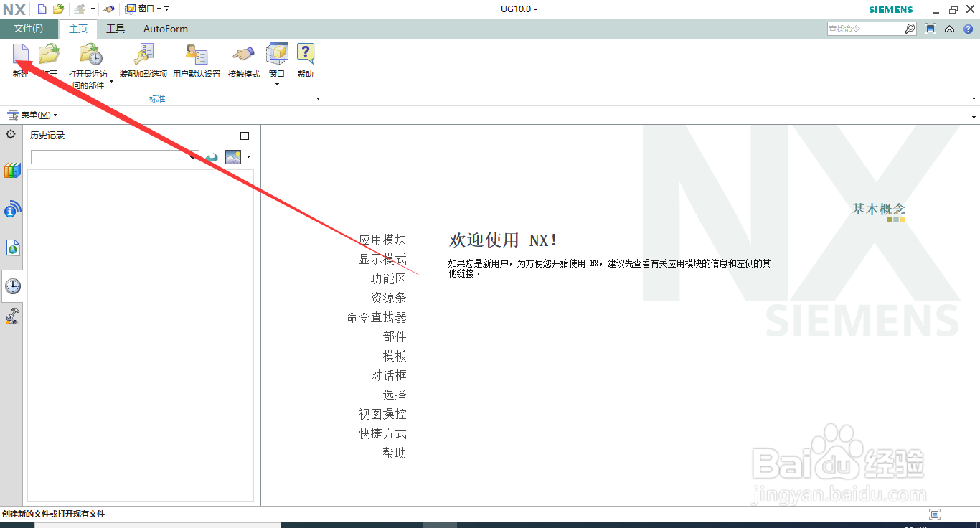Click the touch mode hand icon in title bar

[x=109, y=9]
